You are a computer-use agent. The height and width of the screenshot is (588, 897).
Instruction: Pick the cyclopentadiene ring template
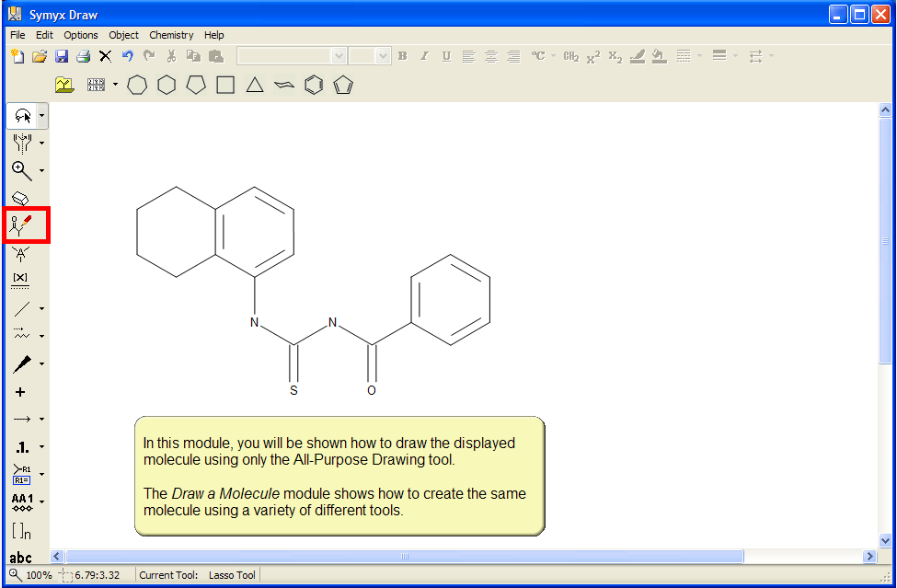[343, 86]
